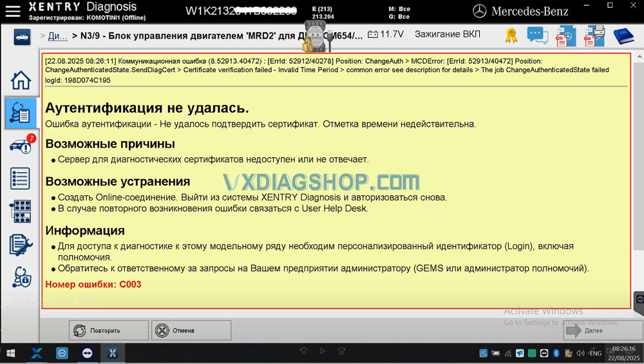644x364 pixels.
Task: Open the TeamViewer taskbar icon
Action: pyautogui.click(x=87, y=353)
